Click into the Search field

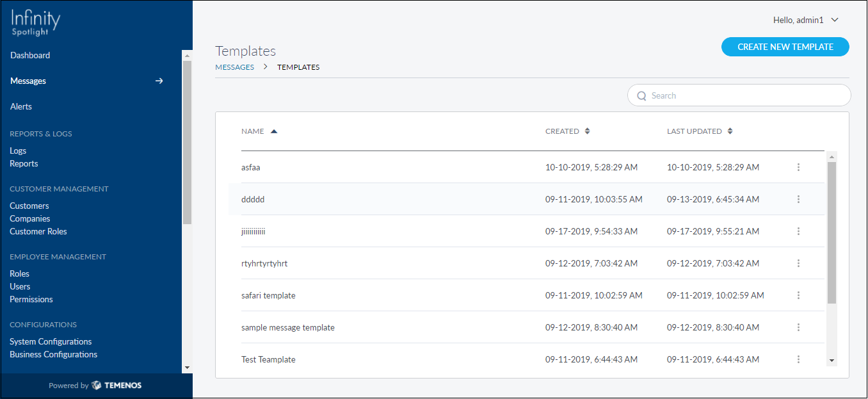pos(743,95)
